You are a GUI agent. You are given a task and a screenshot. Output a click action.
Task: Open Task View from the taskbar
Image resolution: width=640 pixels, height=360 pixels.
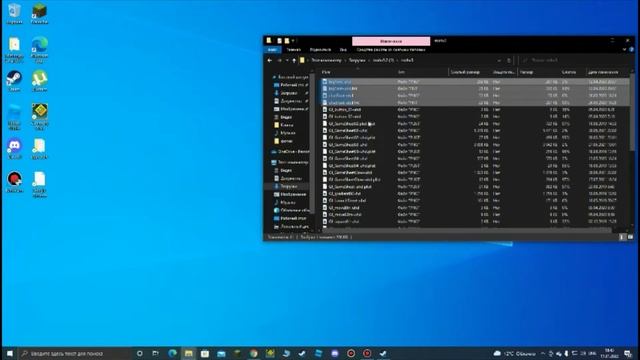[156, 353]
